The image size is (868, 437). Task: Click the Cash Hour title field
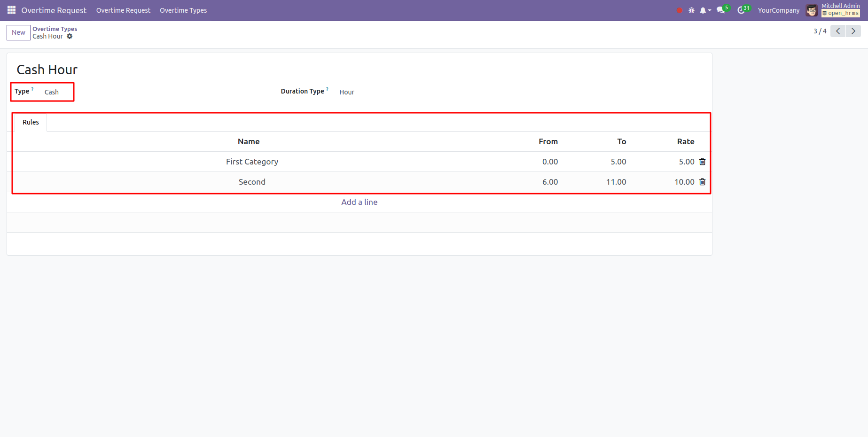(47, 70)
